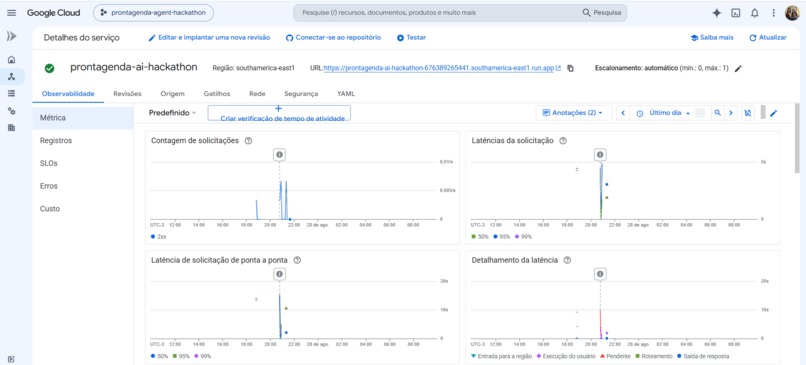The width and height of the screenshot is (806, 365).
Task: Switch to the Observabilidade tab
Action: pyautogui.click(x=68, y=94)
